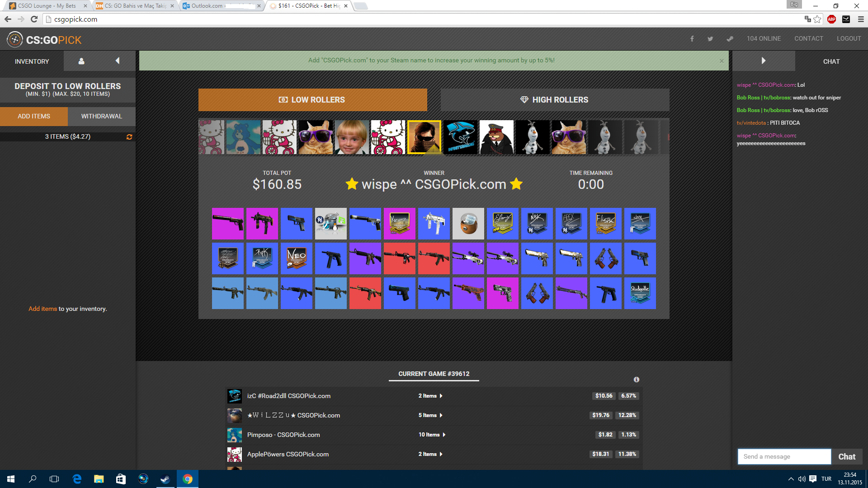Open the CHAT tab
Image resolution: width=868 pixels, height=488 pixels.
pyautogui.click(x=831, y=61)
